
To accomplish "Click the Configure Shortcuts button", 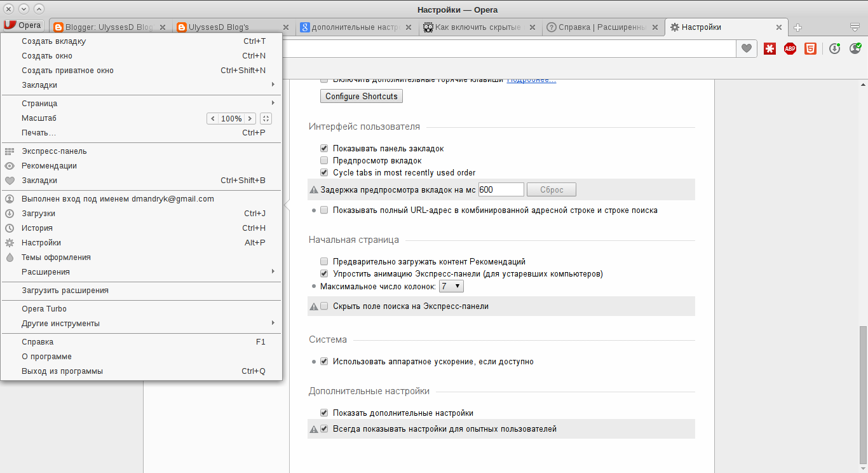I will [361, 96].
